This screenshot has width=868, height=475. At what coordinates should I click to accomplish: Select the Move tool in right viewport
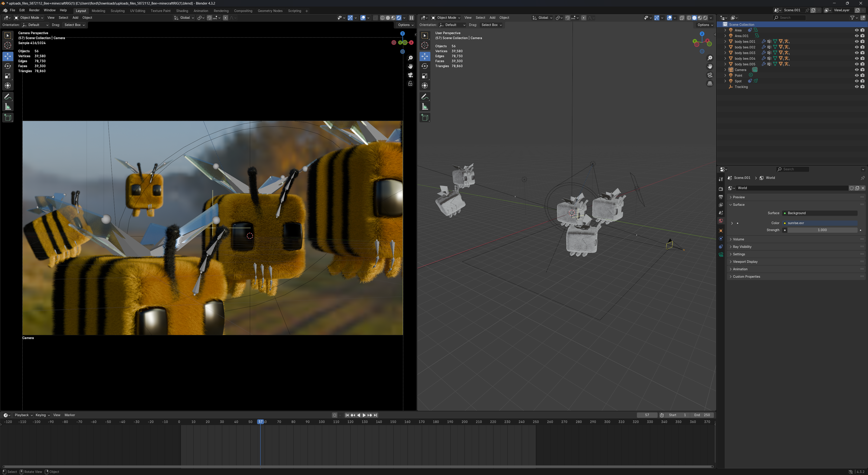point(425,56)
